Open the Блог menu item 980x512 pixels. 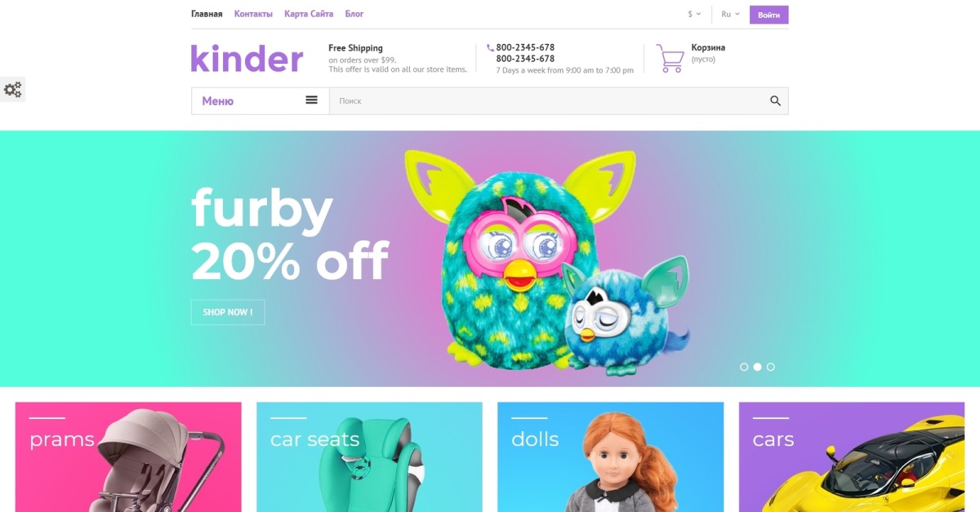click(354, 14)
